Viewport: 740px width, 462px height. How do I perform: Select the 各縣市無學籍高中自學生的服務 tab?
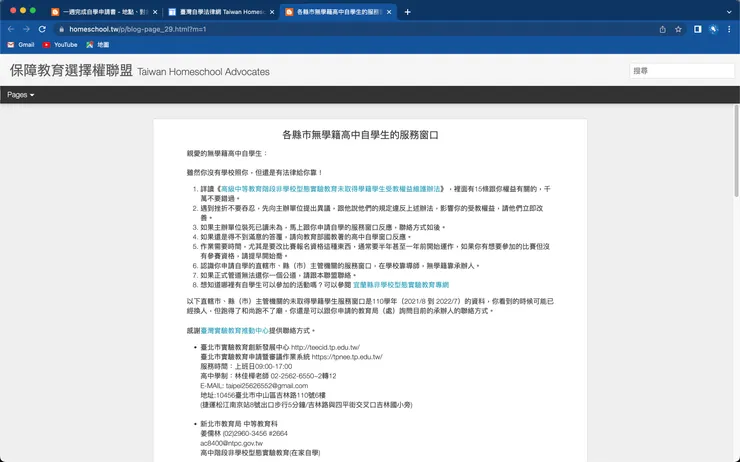(338, 12)
